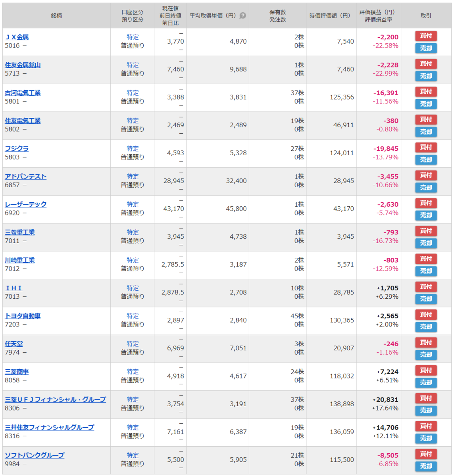Click 売却 for ソフトバンクグループ
The height and width of the screenshot is (476, 454).
point(426,466)
